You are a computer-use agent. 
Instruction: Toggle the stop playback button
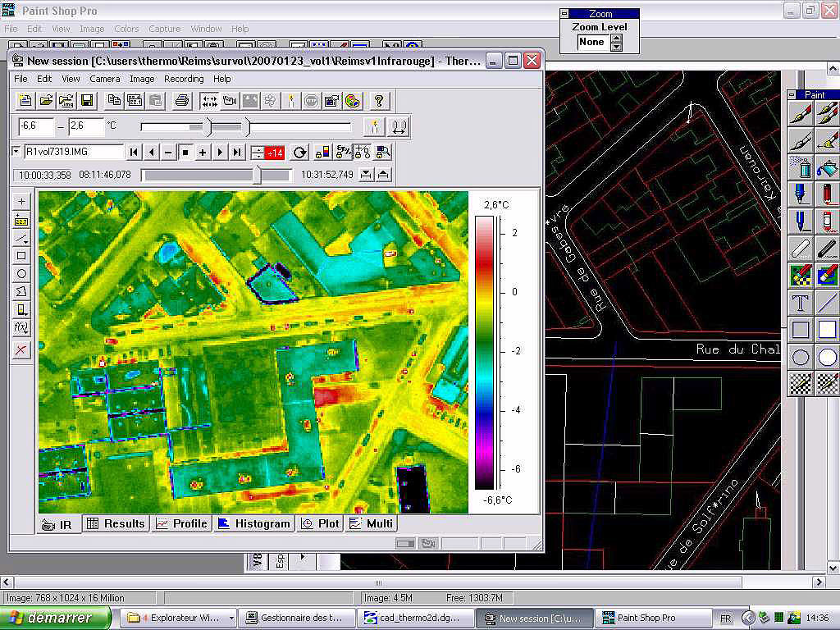click(x=185, y=152)
